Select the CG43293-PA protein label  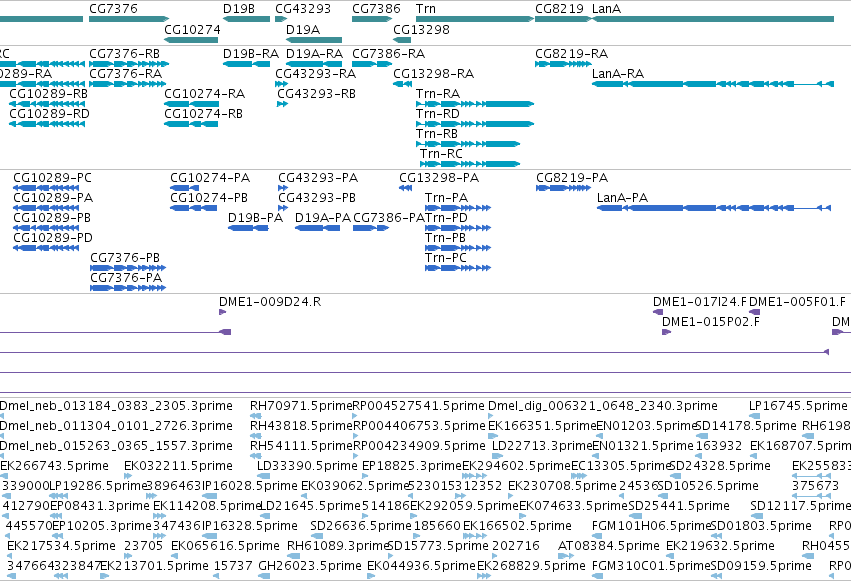click(318, 178)
